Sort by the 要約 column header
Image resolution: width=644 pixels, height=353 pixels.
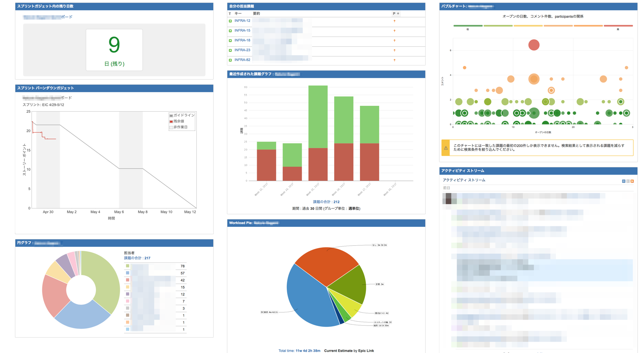click(x=256, y=13)
